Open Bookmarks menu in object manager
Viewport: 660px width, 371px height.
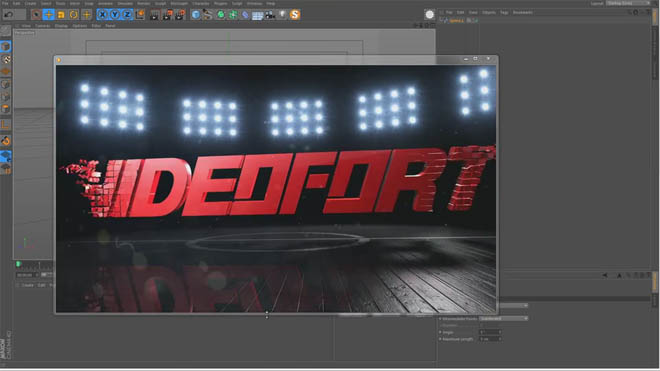click(523, 13)
